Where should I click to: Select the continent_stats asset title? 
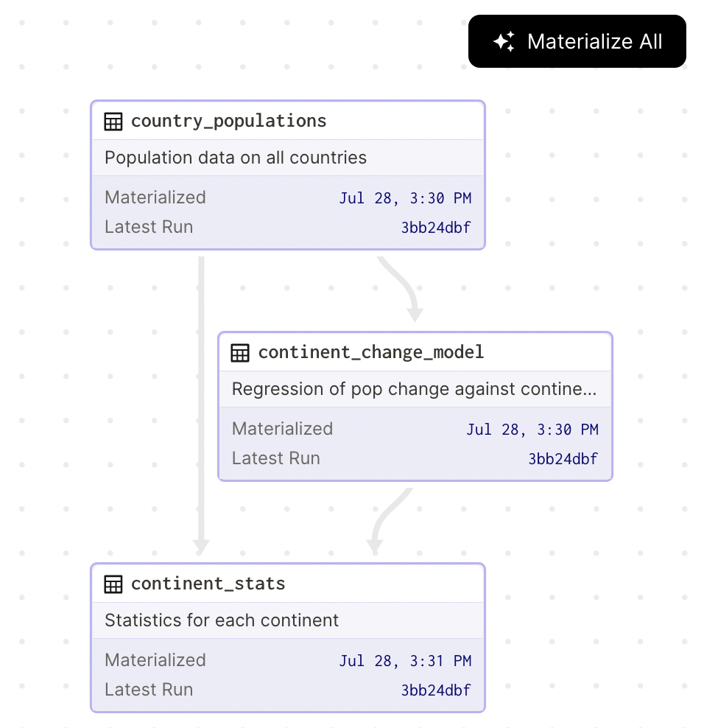[x=208, y=584]
